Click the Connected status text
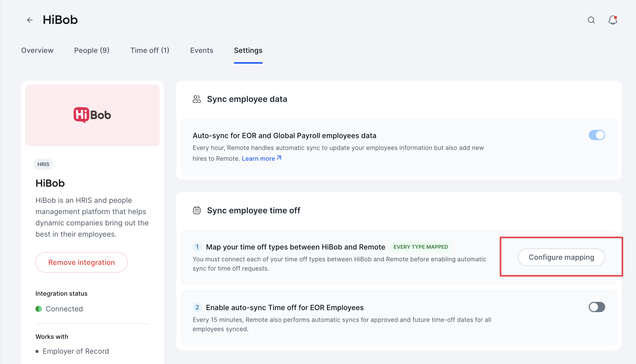The height and width of the screenshot is (364, 636). (64, 309)
